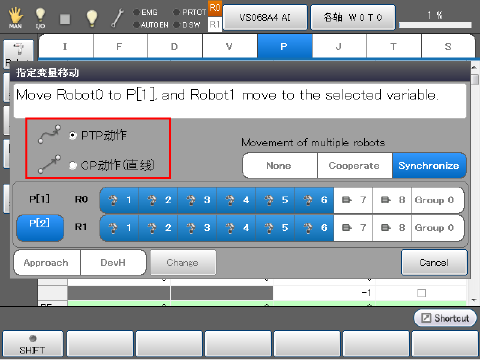Click the scrollbar up arrow
The width and height of the screenshot is (480, 360).
(x=475, y=67)
